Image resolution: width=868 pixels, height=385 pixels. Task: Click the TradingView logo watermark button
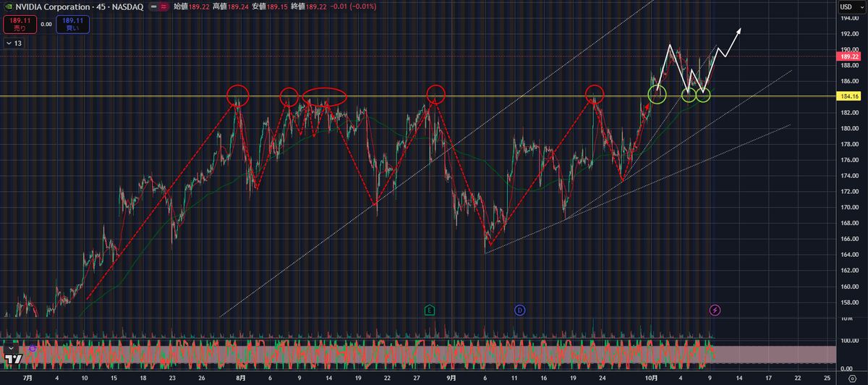click(x=12, y=357)
